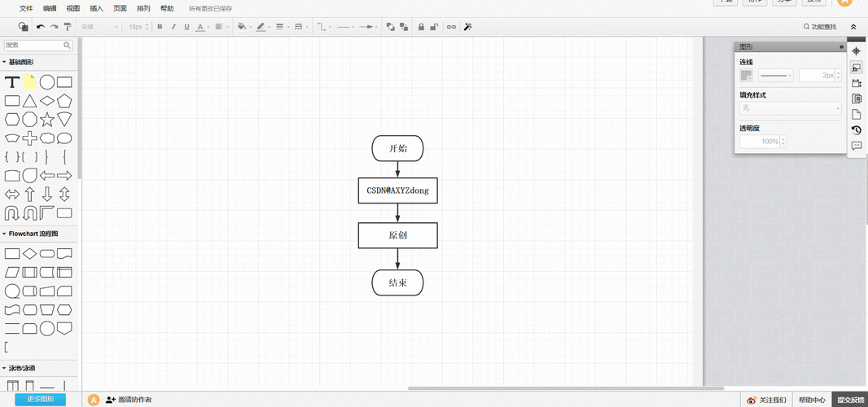Click the 关注我们 link
This screenshot has height=407, width=868.
tap(766, 400)
